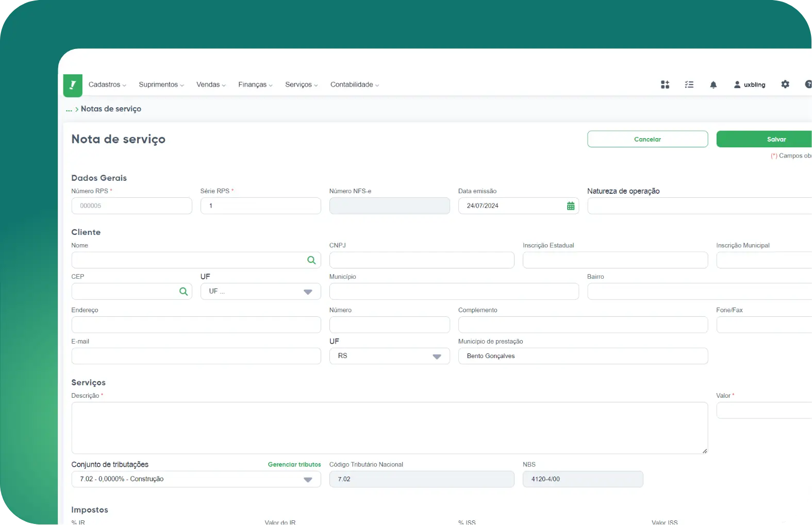Open the Suprimentos menu

click(161, 84)
